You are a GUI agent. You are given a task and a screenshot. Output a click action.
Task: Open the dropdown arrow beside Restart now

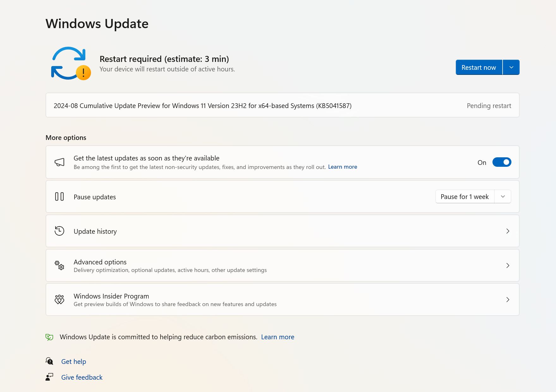(x=511, y=67)
